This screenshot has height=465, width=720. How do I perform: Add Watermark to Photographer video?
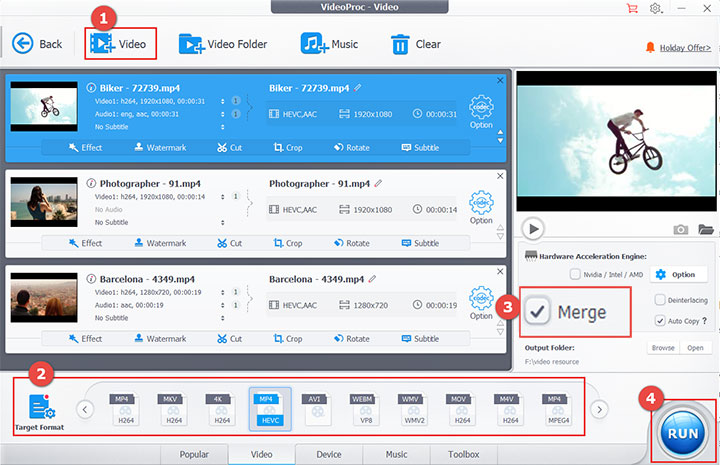[160, 243]
